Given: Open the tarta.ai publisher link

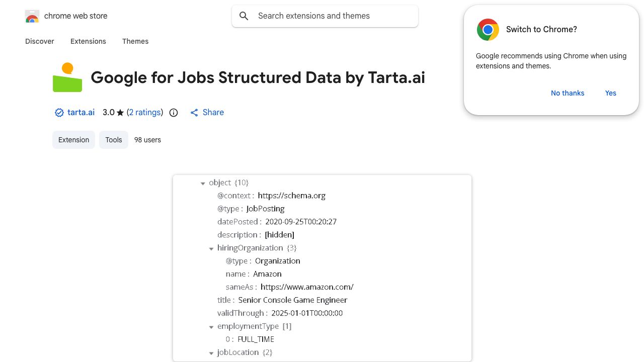Looking at the screenshot, I should (x=81, y=113).
